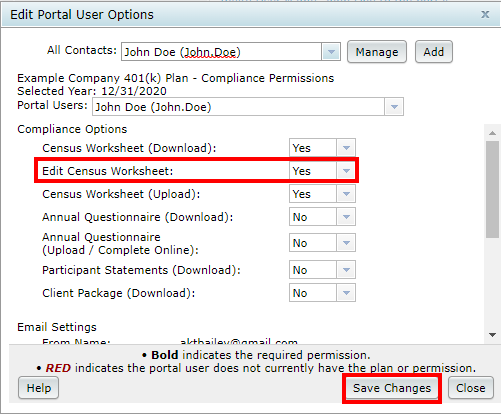This screenshot has width=501, height=414.
Task: Click the Manage button
Action: [x=377, y=52]
